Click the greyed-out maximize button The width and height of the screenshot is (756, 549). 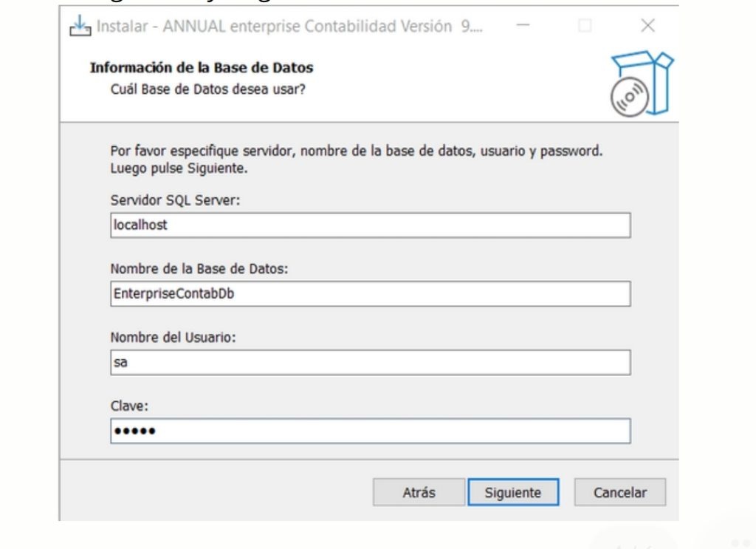click(x=585, y=27)
